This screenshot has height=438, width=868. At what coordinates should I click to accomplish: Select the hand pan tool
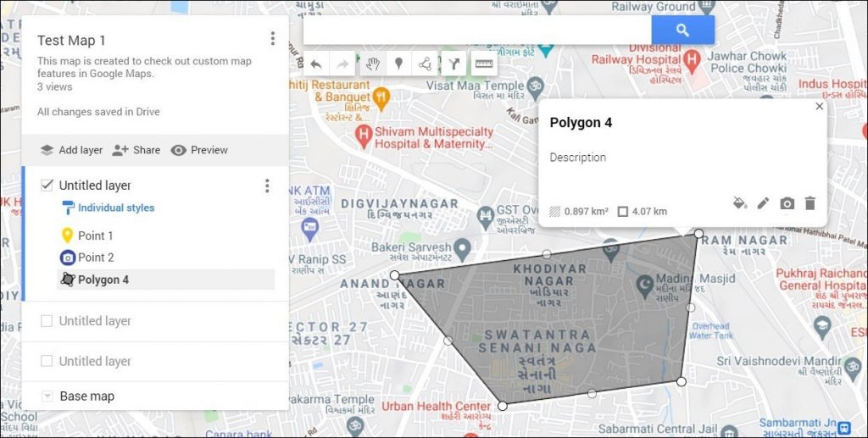372,64
